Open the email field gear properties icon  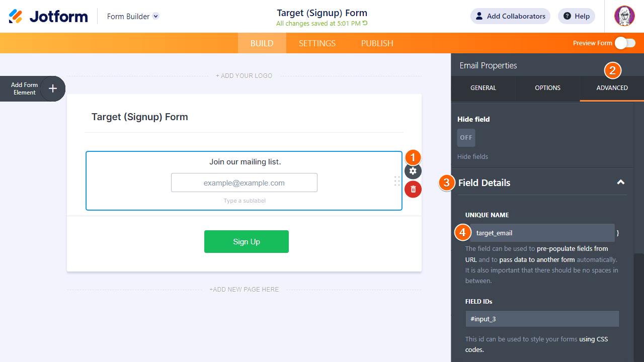click(413, 171)
